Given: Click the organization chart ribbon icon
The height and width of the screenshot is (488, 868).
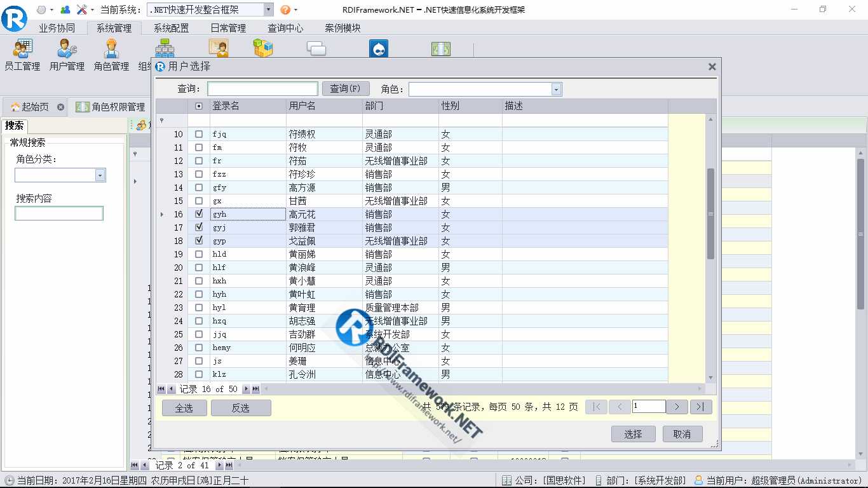Looking at the screenshot, I should (x=165, y=49).
